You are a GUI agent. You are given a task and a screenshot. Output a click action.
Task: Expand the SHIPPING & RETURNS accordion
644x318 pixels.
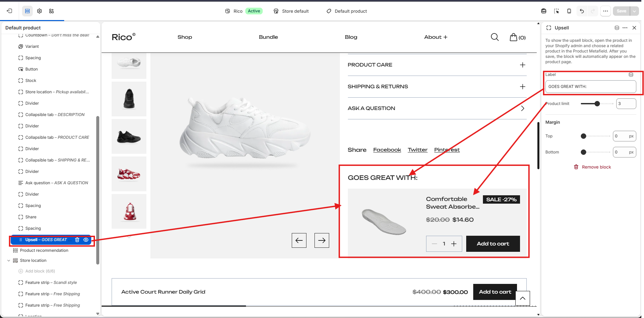pos(523,87)
